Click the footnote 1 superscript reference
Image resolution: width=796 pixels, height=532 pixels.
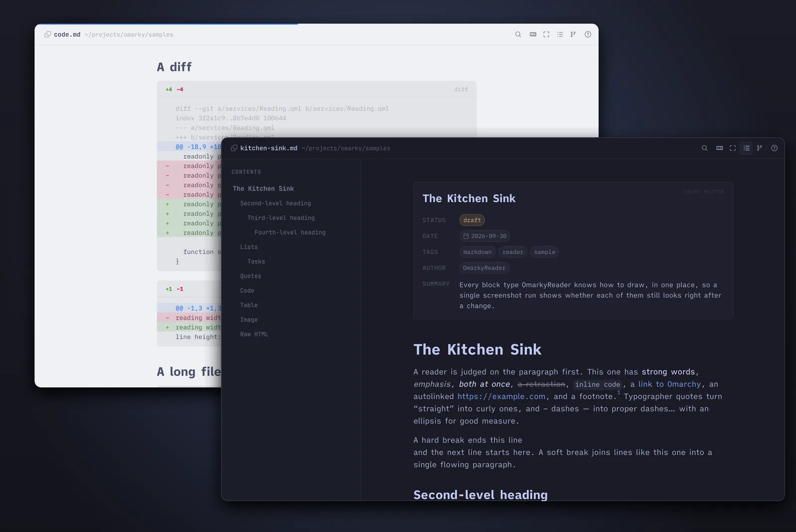(619, 393)
